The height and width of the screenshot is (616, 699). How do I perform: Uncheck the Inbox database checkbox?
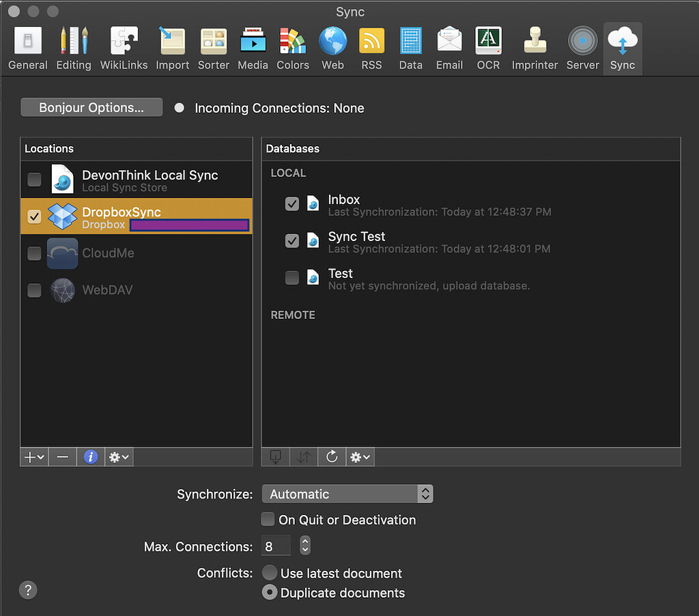[292, 204]
